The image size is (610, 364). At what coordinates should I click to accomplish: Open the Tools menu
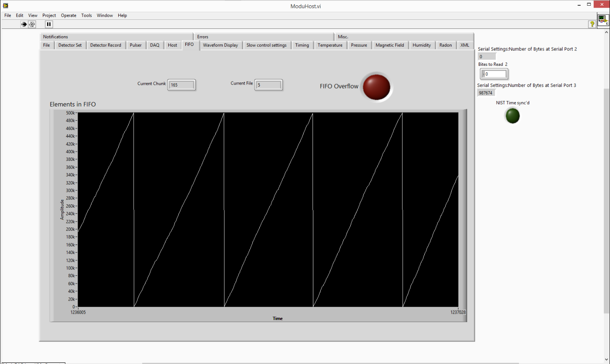(x=87, y=15)
